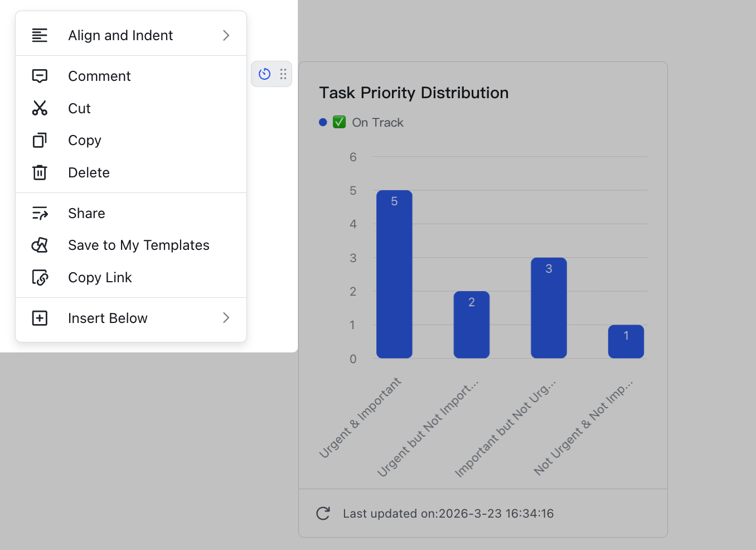Click the Share arrow icon
The width and height of the screenshot is (756, 550).
pyautogui.click(x=40, y=213)
